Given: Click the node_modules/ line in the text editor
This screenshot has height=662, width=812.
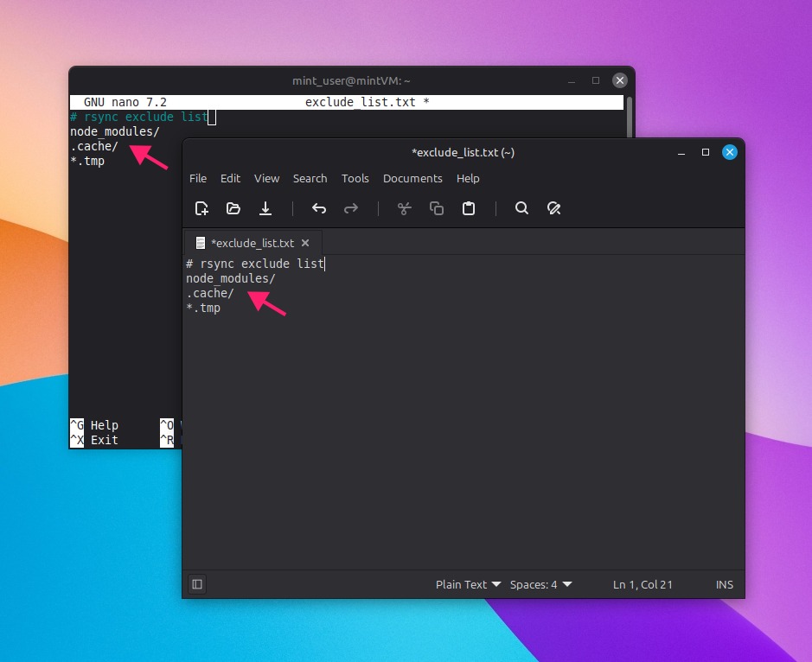Looking at the screenshot, I should tap(230, 278).
